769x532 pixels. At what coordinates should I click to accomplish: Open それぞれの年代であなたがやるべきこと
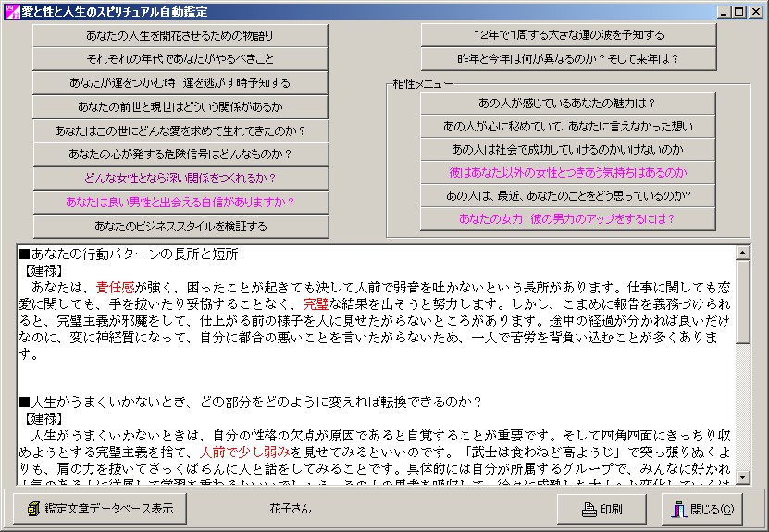[x=180, y=59]
